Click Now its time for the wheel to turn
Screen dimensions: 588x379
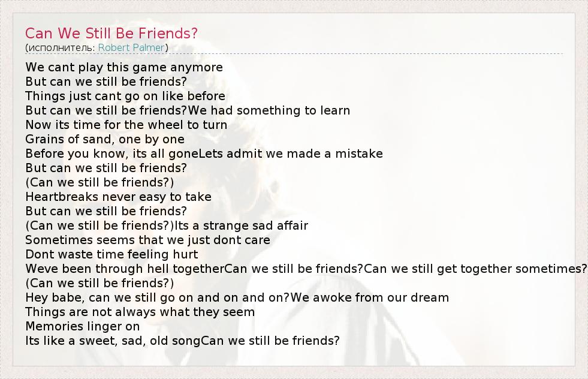126,125
